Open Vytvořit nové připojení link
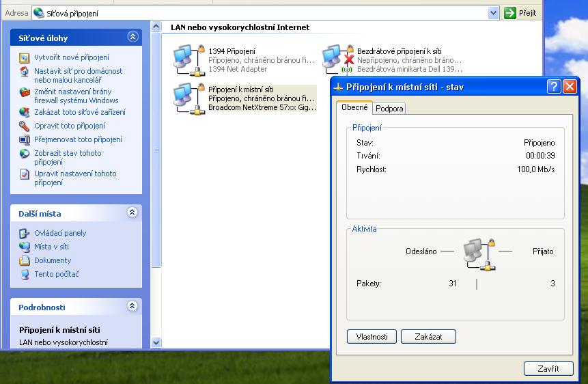The width and height of the screenshot is (588, 384). point(72,57)
